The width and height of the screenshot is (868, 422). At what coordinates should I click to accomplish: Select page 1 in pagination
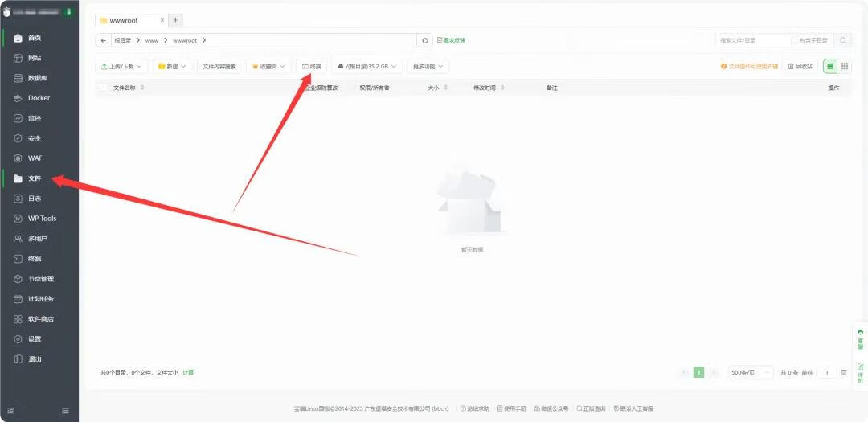tap(698, 373)
